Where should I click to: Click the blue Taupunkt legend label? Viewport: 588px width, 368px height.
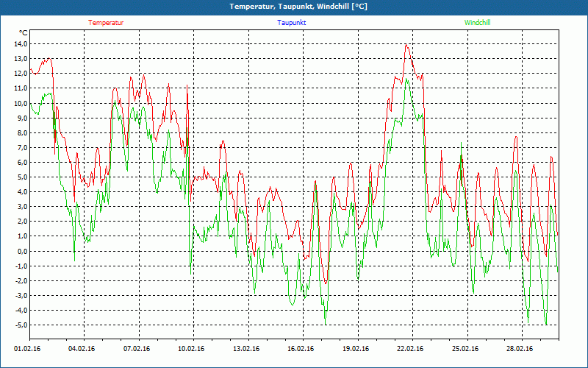(x=292, y=23)
